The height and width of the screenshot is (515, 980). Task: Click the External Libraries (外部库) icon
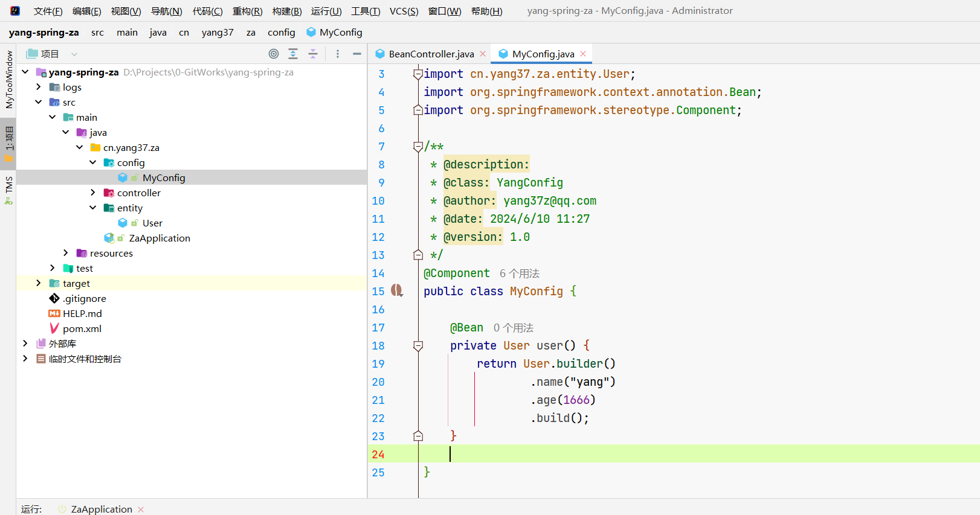pos(41,344)
